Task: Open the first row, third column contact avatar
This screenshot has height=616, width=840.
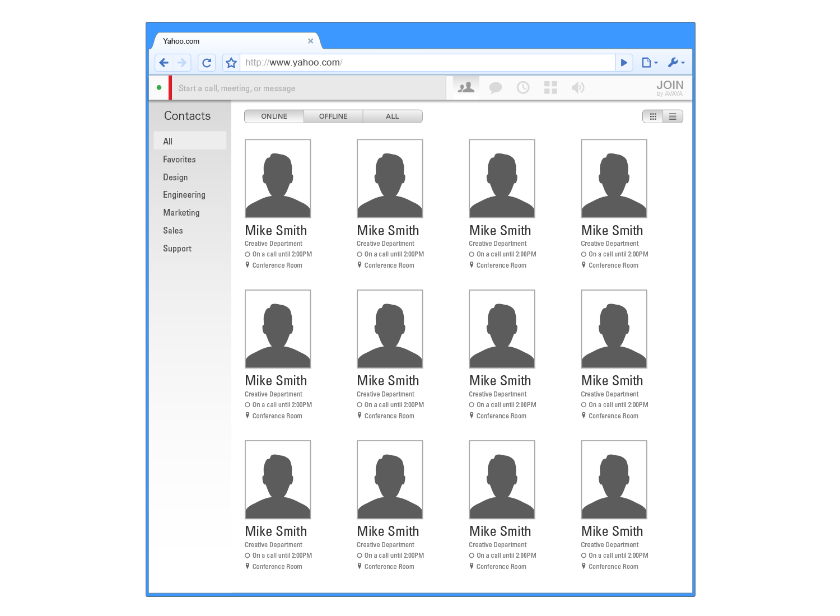Action: [502, 179]
